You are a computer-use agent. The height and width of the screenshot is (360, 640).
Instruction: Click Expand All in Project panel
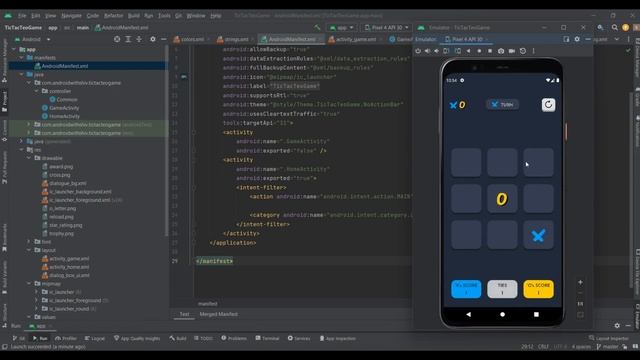pyautogui.click(x=128, y=39)
